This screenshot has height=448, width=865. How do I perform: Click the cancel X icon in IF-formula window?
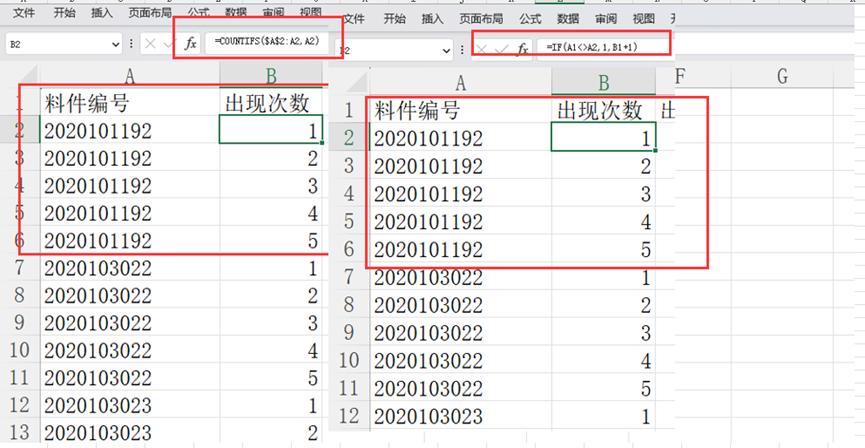point(482,50)
